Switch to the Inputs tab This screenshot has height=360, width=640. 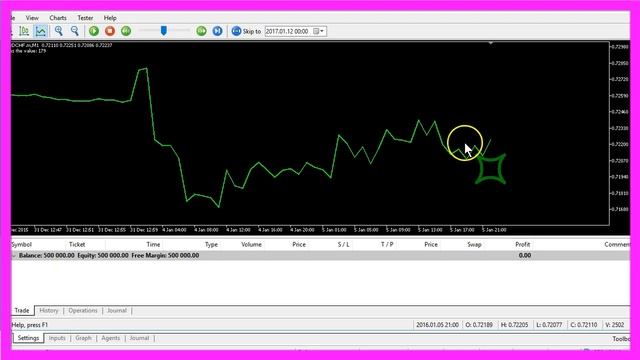(x=57, y=338)
